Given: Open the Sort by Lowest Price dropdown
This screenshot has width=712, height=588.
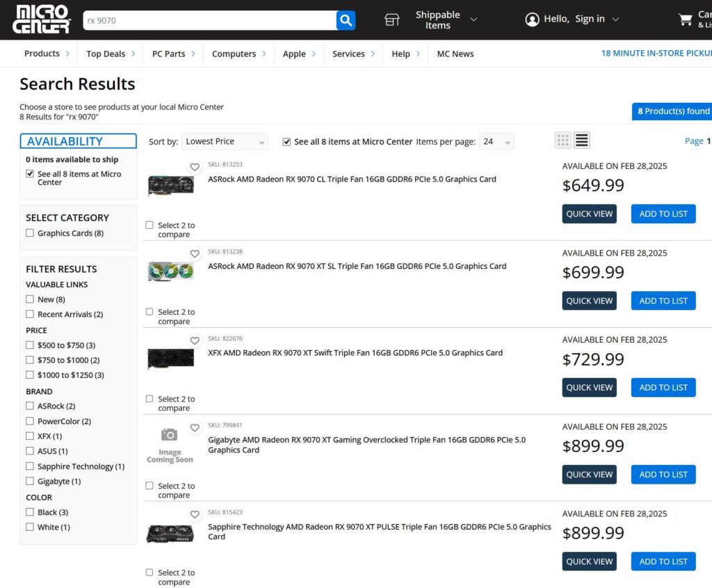Looking at the screenshot, I should (225, 142).
